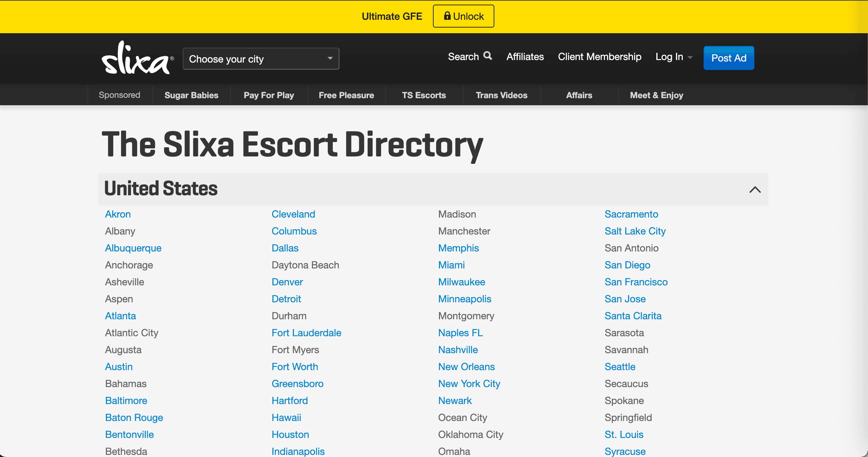
Task: Open the Albuquerque city link
Action: 133,248
